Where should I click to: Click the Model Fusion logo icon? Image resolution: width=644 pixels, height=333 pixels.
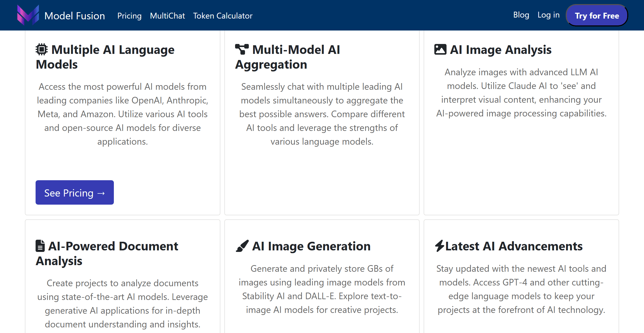[x=28, y=15]
